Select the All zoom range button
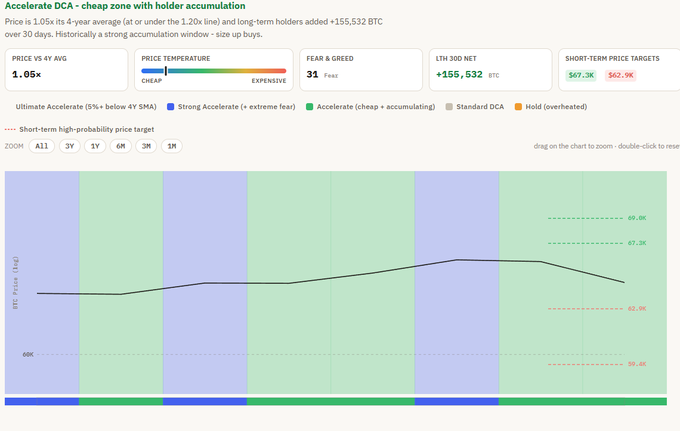Screen dimensions: 680x431 (x=42, y=146)
